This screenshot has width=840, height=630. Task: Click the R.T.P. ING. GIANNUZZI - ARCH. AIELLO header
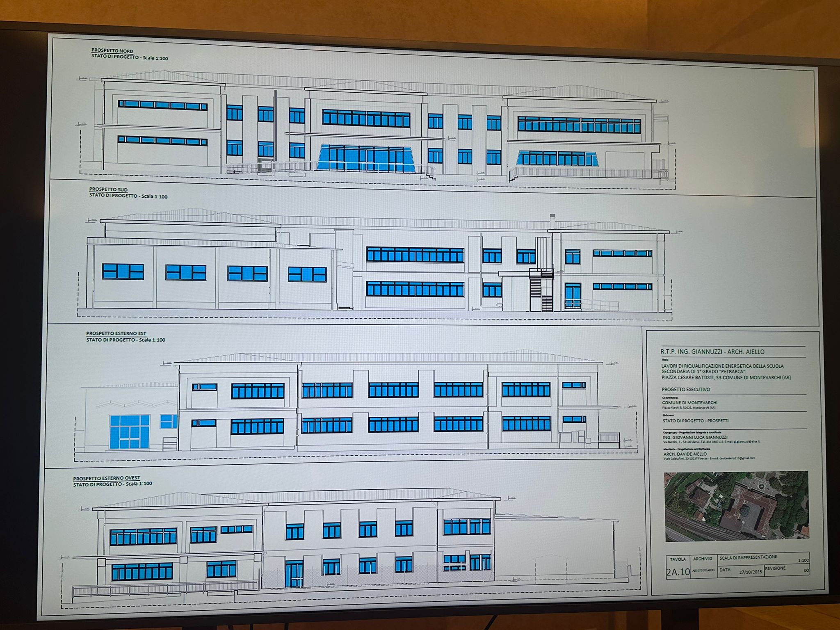712,352
